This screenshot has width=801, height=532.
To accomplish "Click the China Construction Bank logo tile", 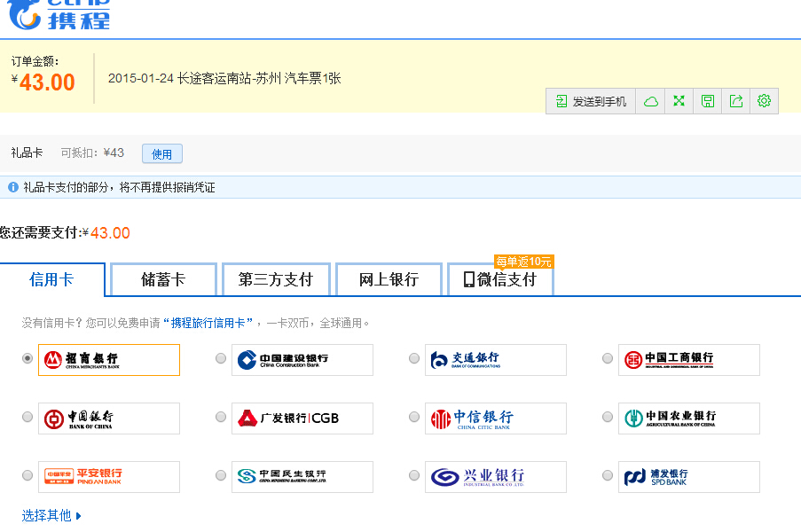I will [302, 360].
